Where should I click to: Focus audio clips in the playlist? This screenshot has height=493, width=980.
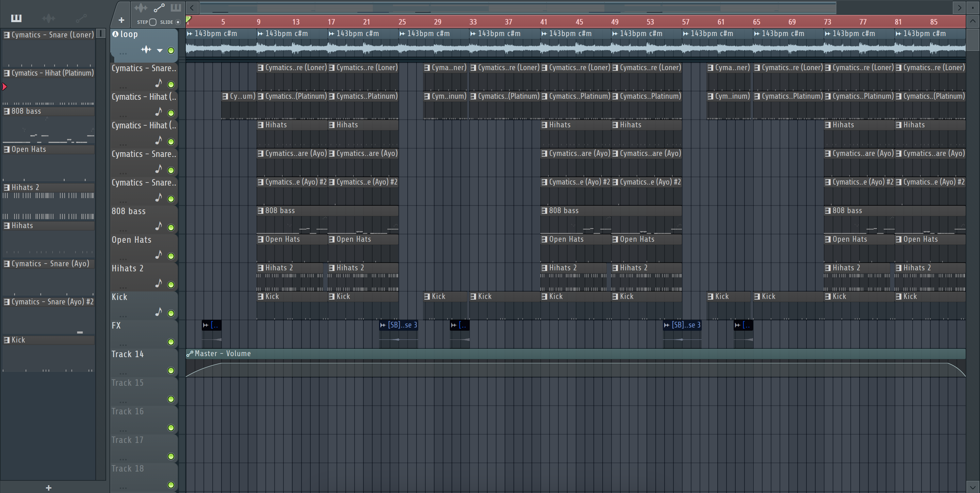tap(141, 7)
